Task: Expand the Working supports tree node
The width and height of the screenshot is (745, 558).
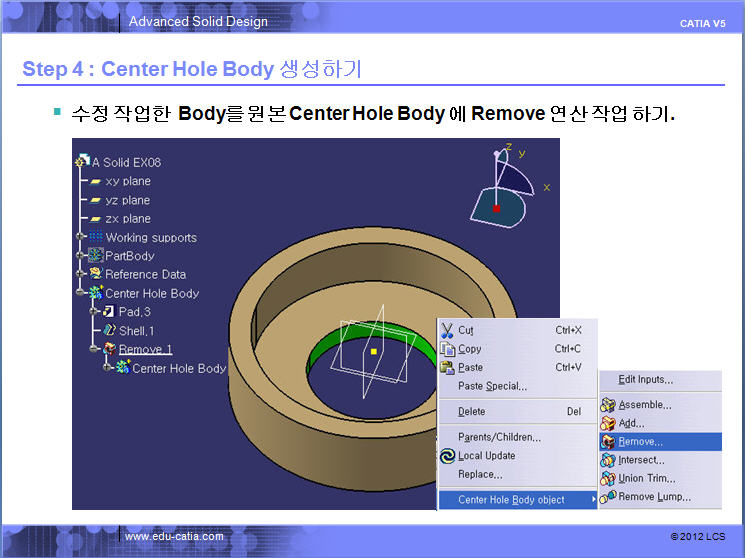Action: coord(81,237)
